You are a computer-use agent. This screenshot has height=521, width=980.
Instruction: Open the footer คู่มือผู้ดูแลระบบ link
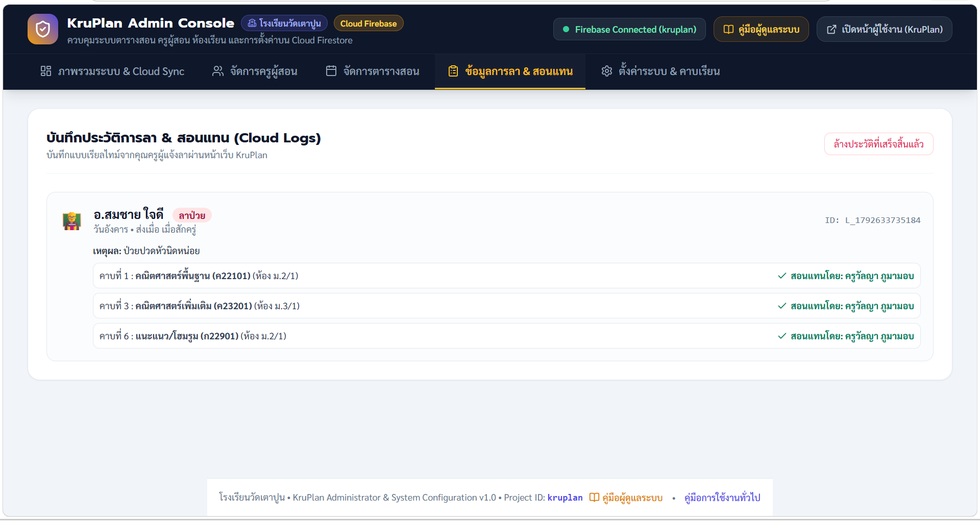click(626, 498)
